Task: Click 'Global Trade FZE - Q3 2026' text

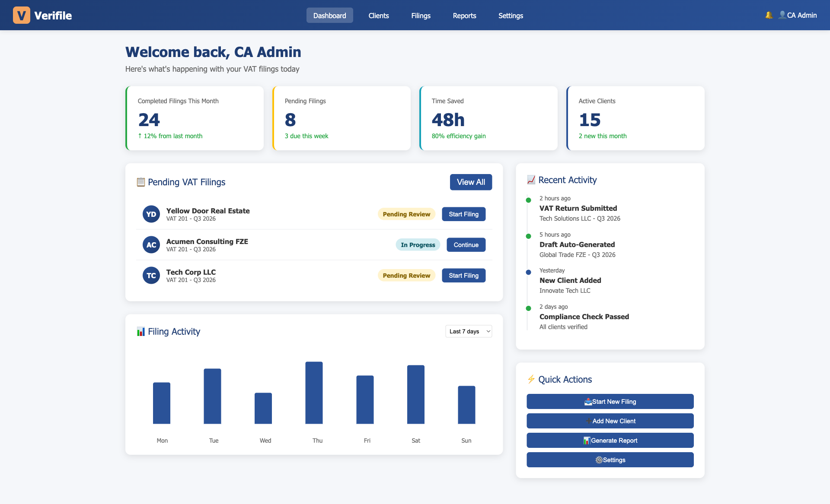Action: [x=578, y=255]
